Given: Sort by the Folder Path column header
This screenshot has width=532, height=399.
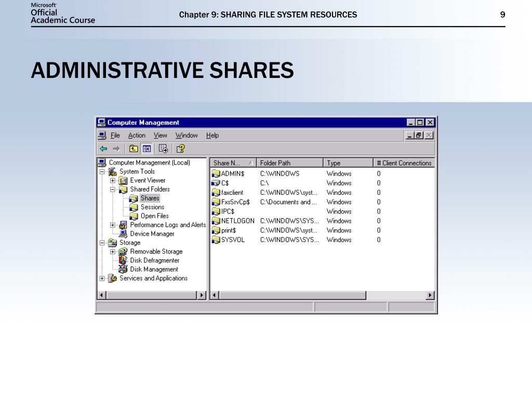Looking at the screenshot, I should coord(290,163).
